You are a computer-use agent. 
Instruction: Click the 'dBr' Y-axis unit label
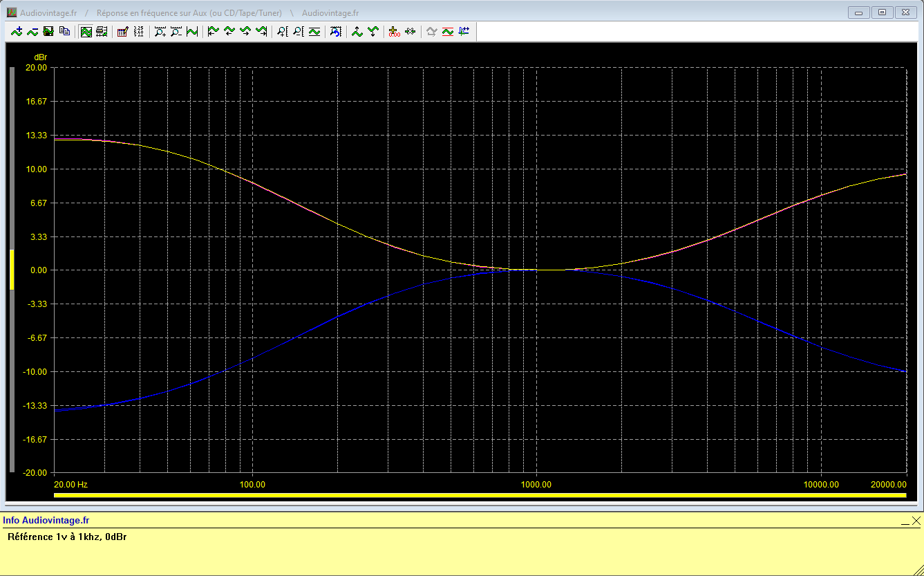41,56
